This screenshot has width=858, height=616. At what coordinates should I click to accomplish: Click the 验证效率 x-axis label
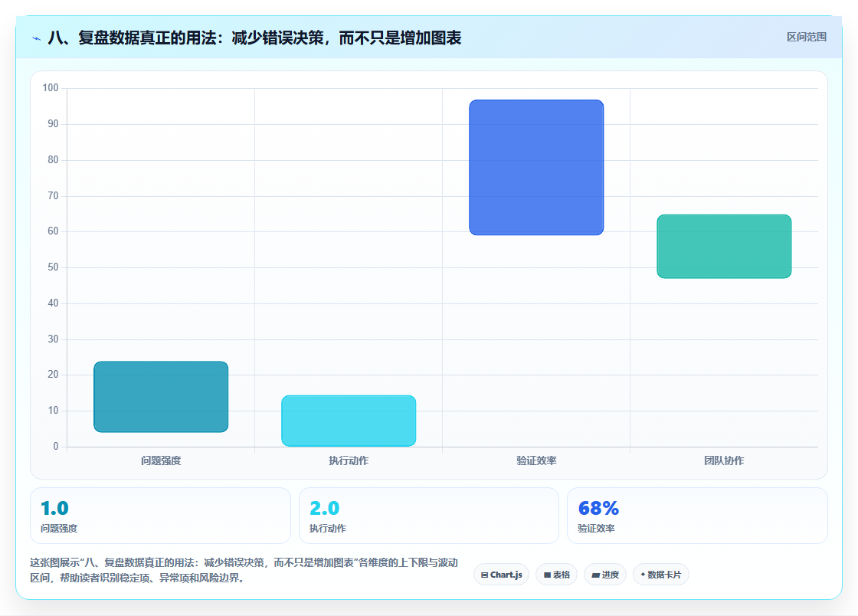(x=536, y=460)
